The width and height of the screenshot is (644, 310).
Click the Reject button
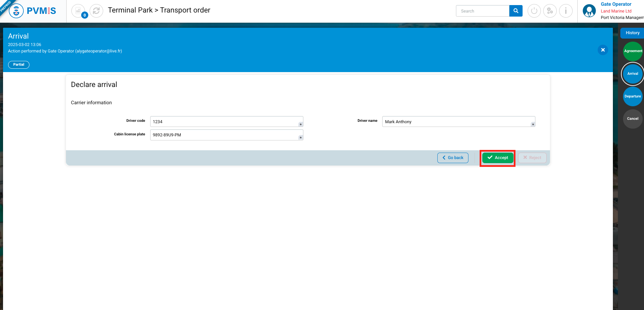coord(532,158)
